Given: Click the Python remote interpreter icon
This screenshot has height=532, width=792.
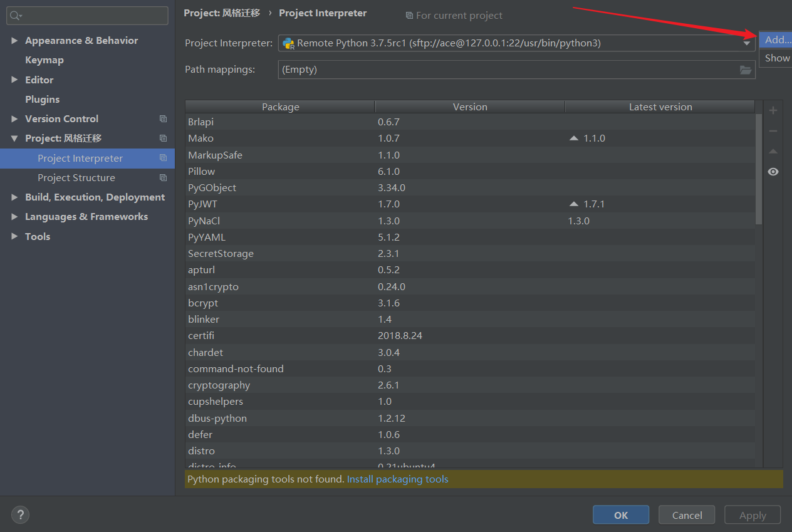Looking at the screenshot, I should (x=289, y=43).
